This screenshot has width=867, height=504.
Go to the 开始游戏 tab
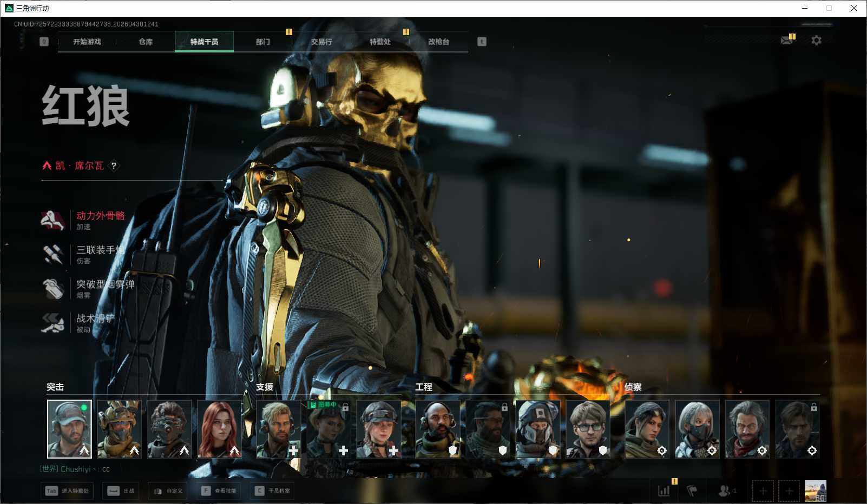pos(87,42)
